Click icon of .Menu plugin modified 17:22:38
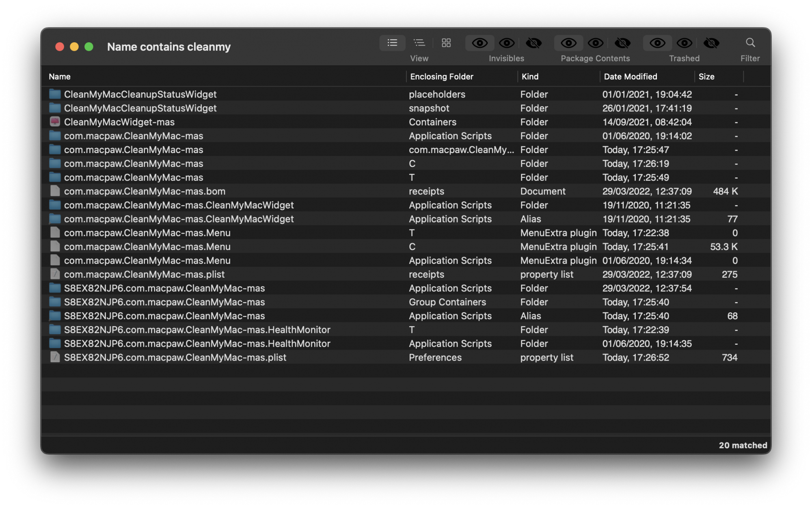The image size is (812, 508). (x=55, y=233)
